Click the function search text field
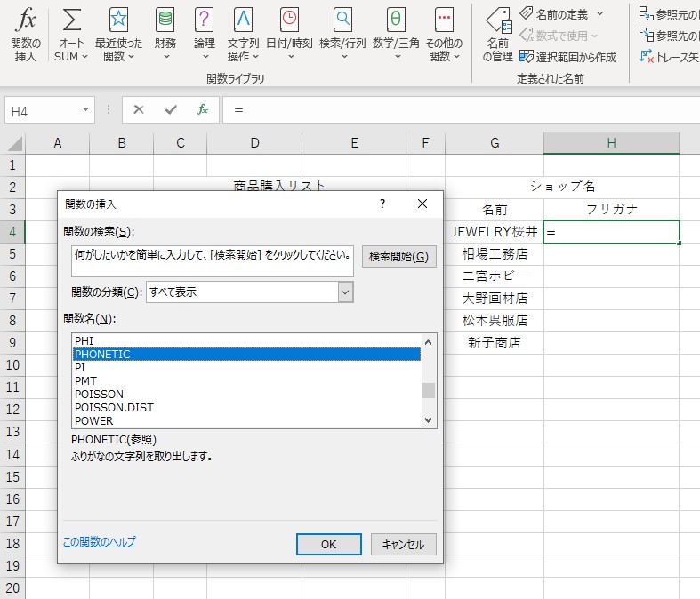The height and width of the screenshot is (599, 700). coord(213,261)
